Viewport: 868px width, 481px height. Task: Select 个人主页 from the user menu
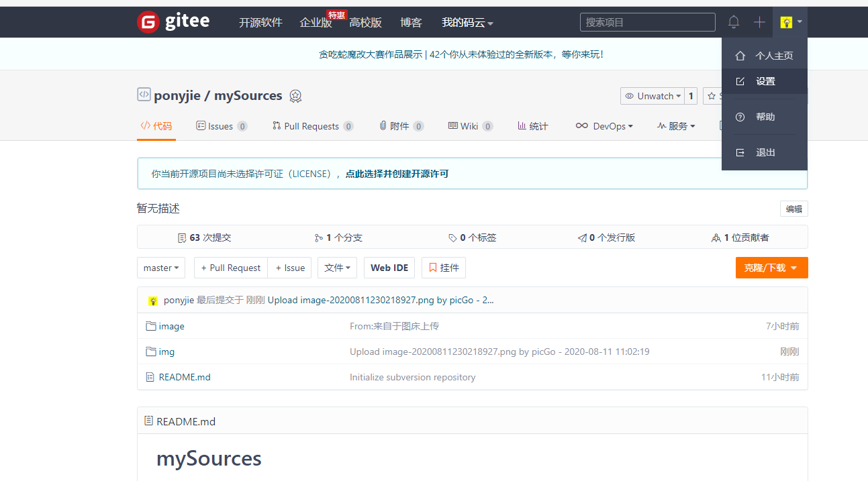[x=765, y=56]
